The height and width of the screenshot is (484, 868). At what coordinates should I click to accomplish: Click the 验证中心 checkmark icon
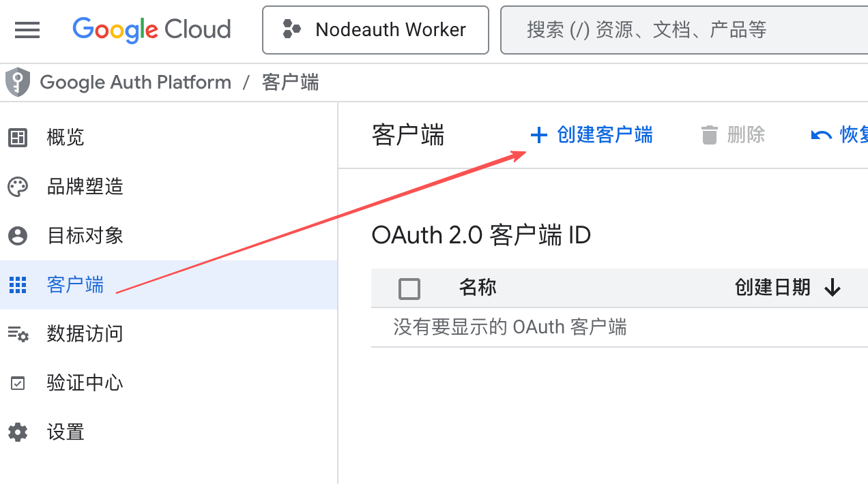pos(18,383)
